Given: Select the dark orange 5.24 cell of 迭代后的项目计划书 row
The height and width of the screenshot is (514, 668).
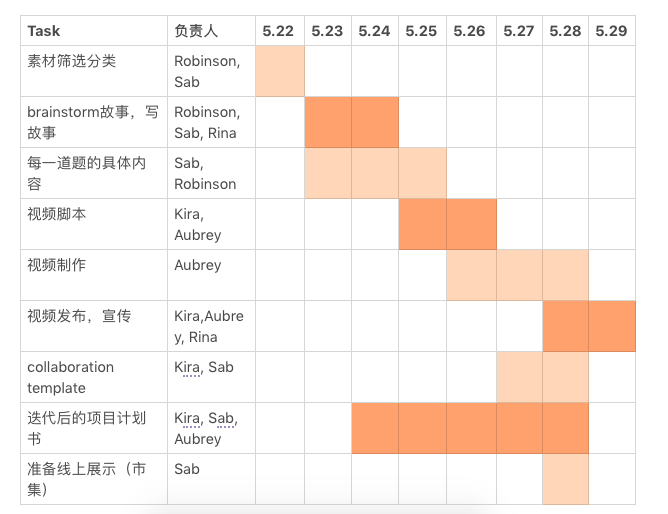Looking at the screenshot, I should click(x=375, y=428).
